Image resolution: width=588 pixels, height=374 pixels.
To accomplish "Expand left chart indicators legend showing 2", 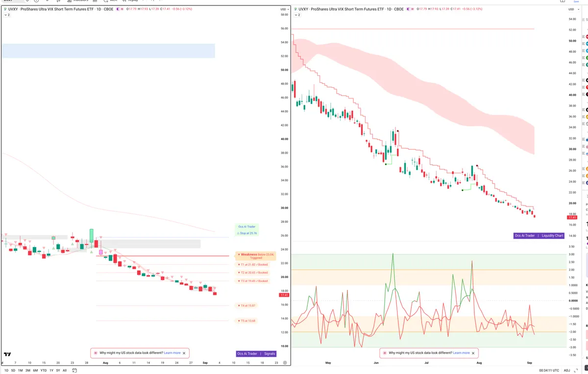I will [x=7, y=15].
